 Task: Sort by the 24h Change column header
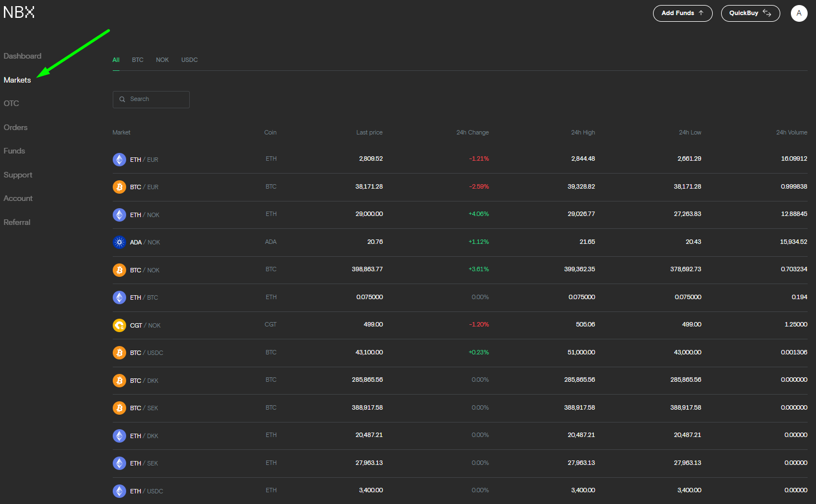472,133
